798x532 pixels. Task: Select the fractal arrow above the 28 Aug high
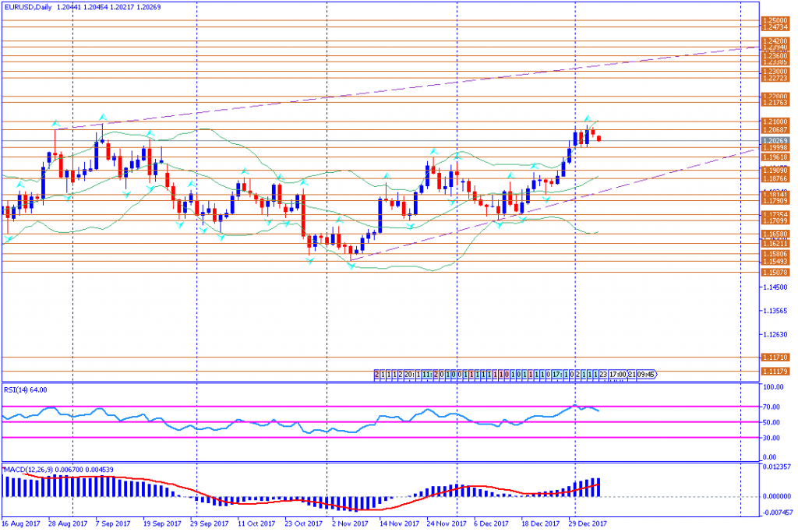coord(55,122)
